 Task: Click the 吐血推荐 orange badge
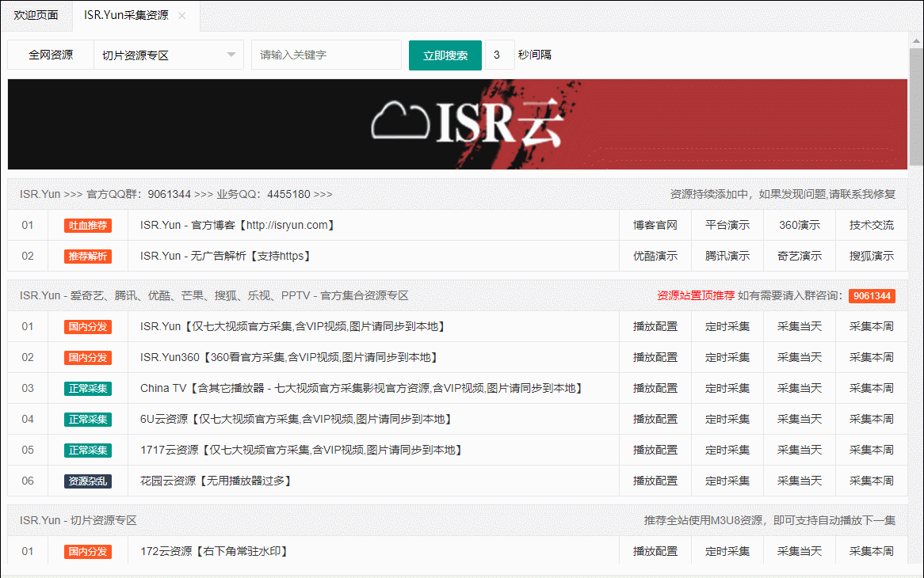pos(88,226)
